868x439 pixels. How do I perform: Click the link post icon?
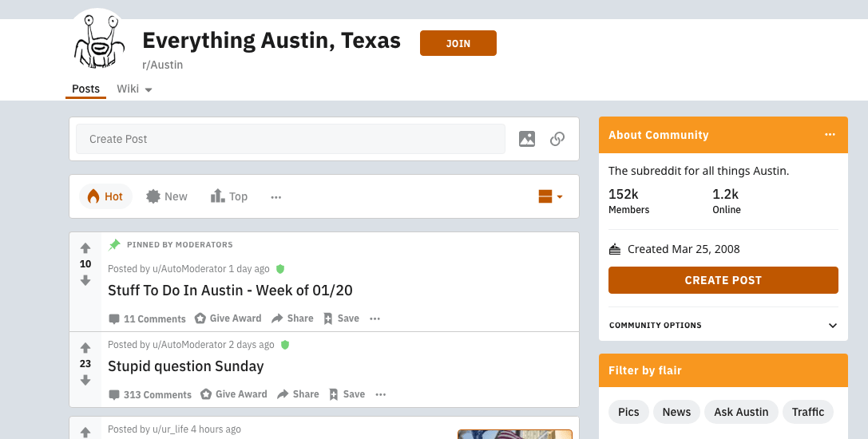[557, 139]
